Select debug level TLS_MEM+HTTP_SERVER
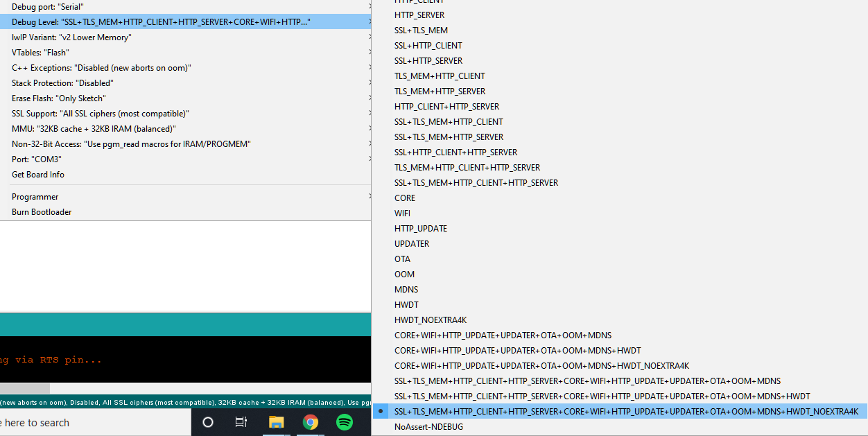The height and width of the screenshot is (436, 868). pyautogui.click(x=620, y=91)
